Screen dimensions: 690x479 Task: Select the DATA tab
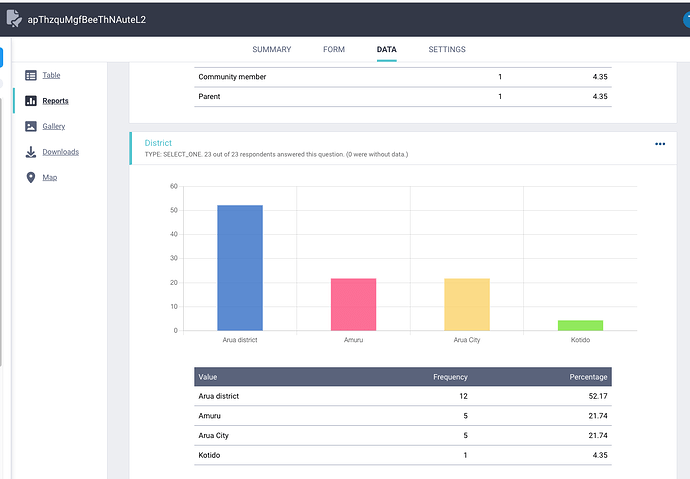coord(386,49)
